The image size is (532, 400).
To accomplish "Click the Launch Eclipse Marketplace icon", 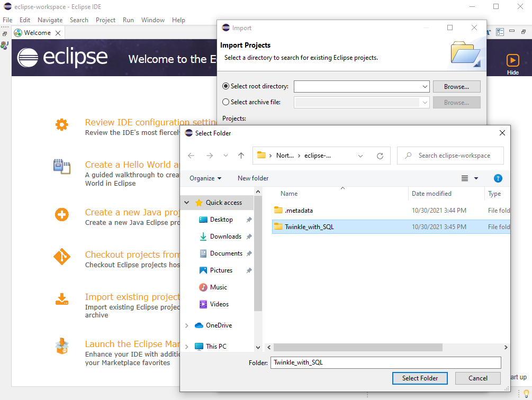I will point(62,346).
